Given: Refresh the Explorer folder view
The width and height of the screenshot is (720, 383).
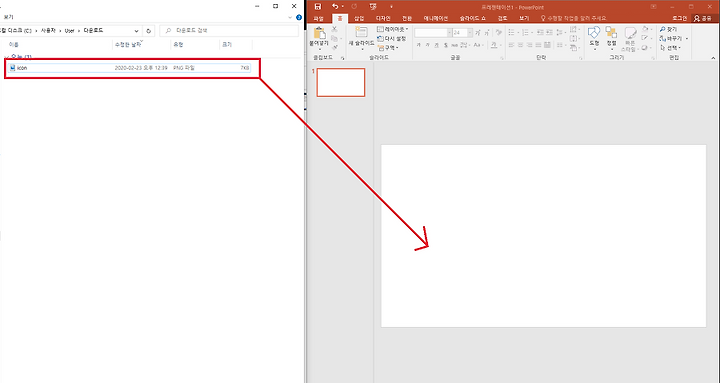Looking at the screenshot, I should 148,31.
